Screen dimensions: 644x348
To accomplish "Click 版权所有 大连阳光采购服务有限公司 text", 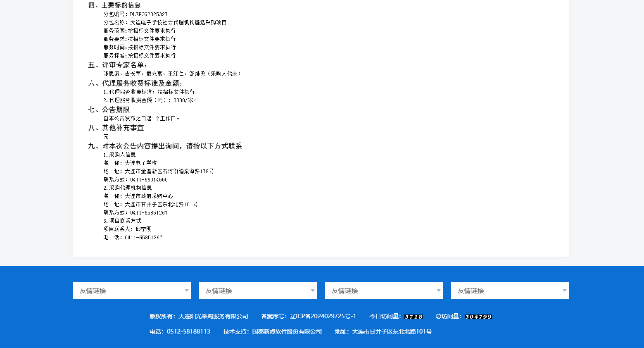I will pos(199,316).
